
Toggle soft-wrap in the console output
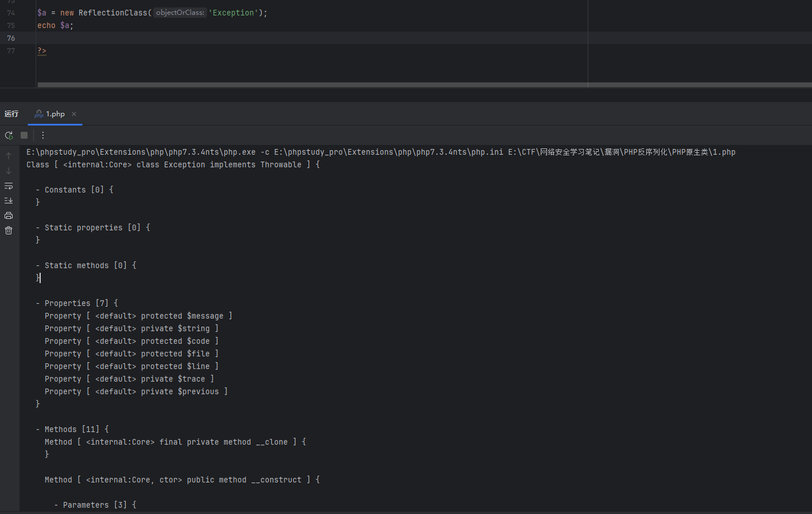(9, 186)
